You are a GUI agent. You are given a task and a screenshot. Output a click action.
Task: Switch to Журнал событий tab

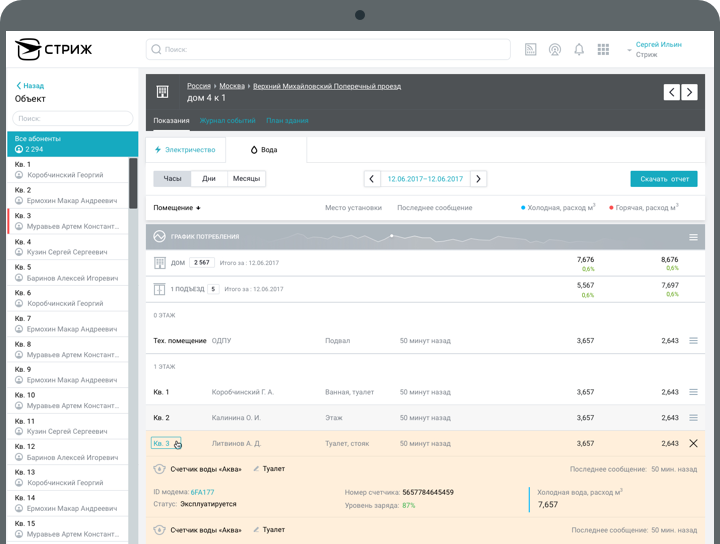tap(227, 120)
